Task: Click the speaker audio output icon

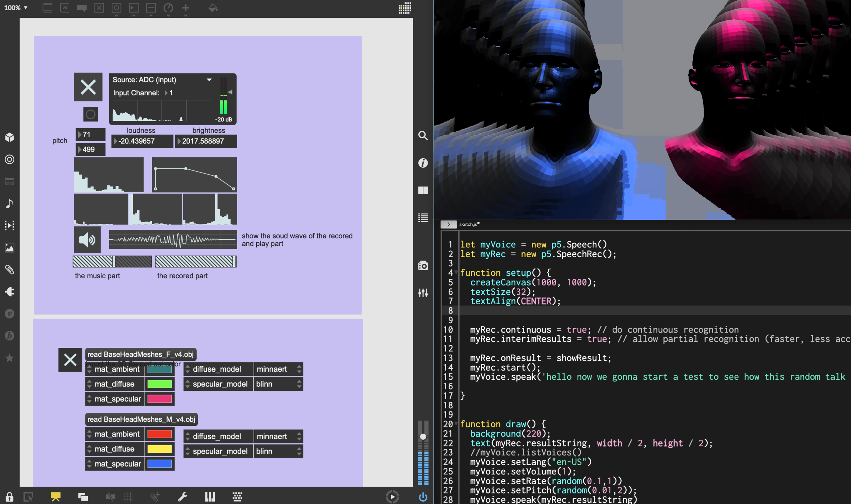Action: click(x=87, y=240)
